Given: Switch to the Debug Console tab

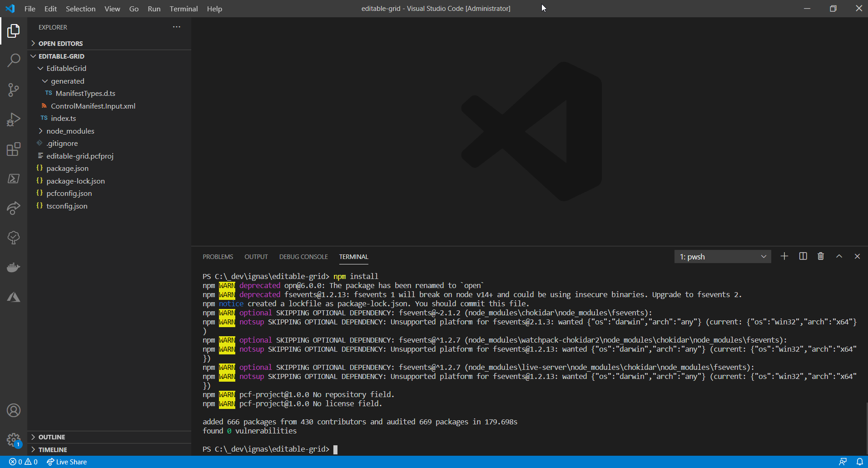Looking at the screenshot, I should coord(303,257).
